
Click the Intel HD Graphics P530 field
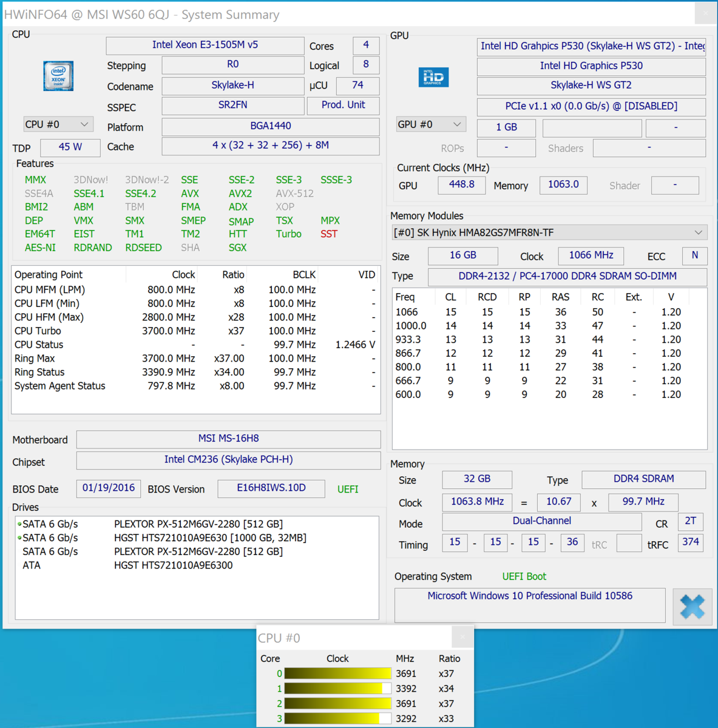coord(591,66)
